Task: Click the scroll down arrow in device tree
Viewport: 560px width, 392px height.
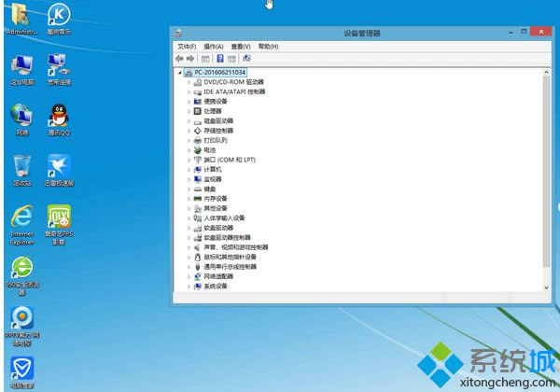Action: click(546, 287)
